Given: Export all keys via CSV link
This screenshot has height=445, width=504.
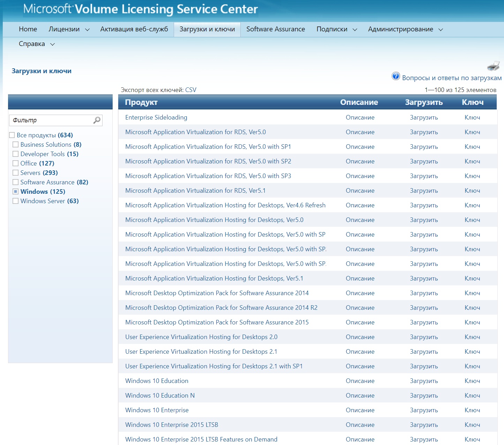Looking at the screenshot, I should pos(190,90).
